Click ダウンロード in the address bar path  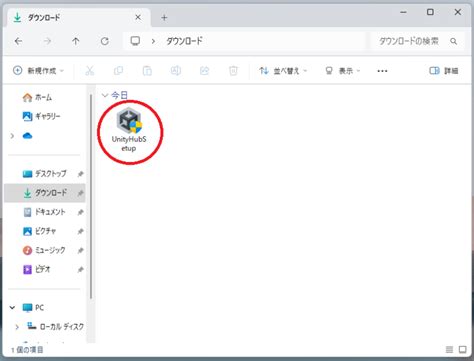tap(184, 41)
